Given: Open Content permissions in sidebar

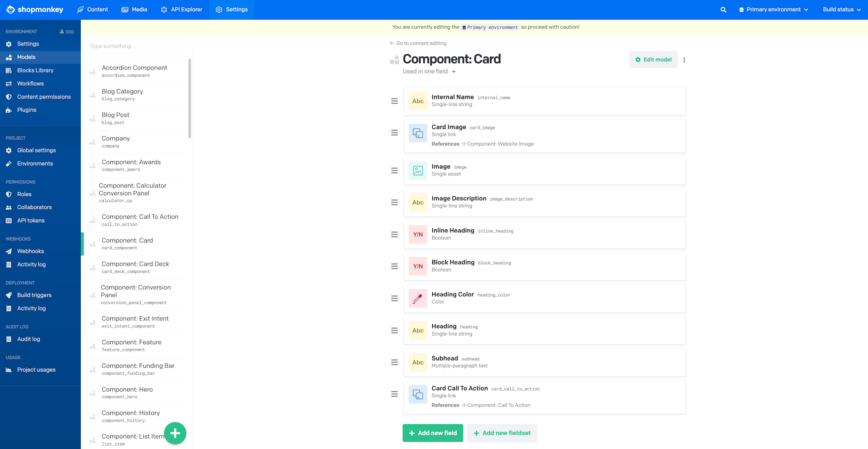Looking at the screenshot, I should (40, 97).
